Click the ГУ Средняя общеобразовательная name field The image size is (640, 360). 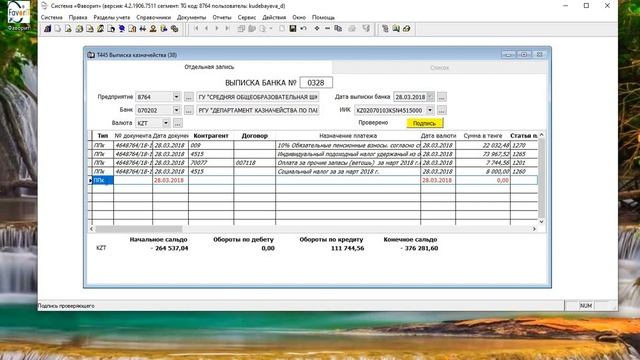[258, 97]
